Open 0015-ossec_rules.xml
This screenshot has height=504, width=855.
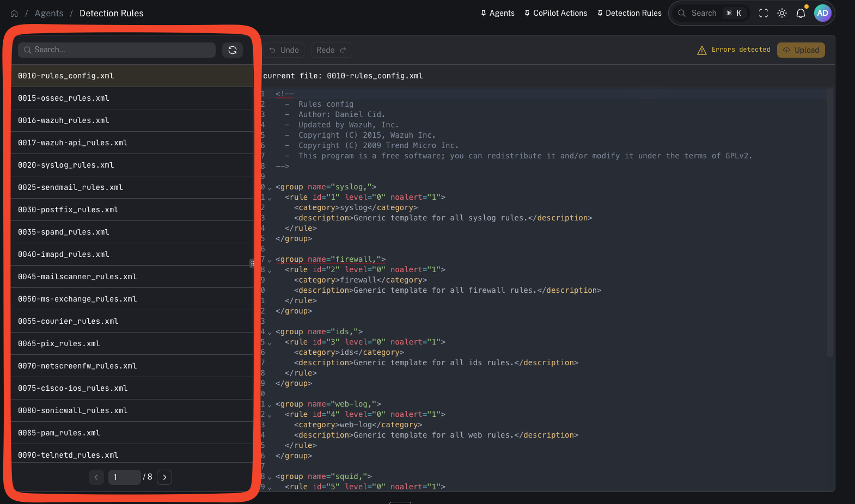(132, 98)
